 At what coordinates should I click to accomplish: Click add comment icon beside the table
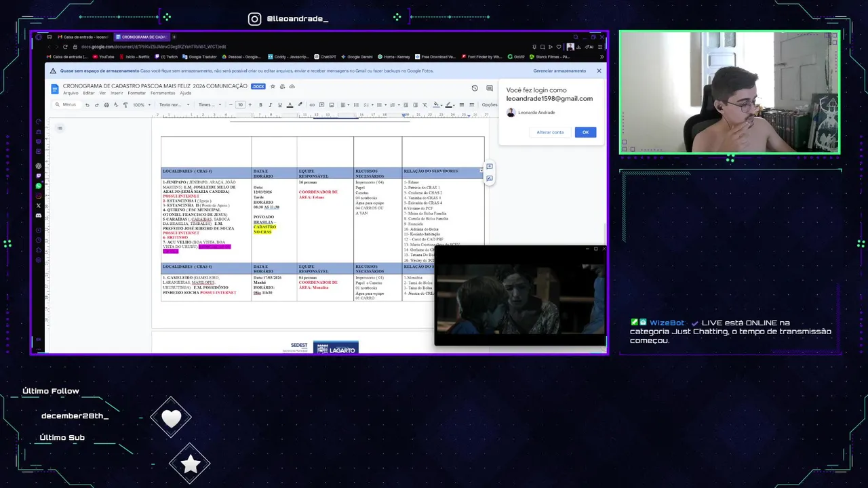(x=489, y=167)
